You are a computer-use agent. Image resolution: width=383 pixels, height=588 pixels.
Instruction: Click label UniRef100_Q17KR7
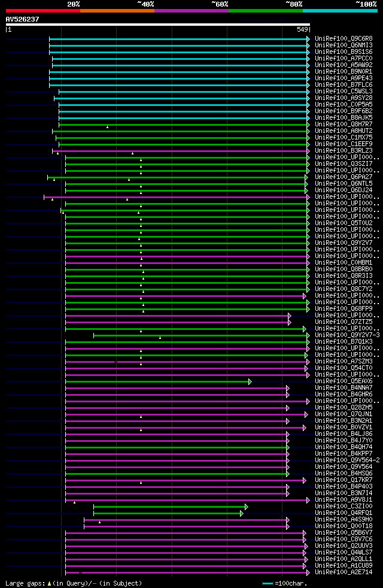click(x=344, y=480)
